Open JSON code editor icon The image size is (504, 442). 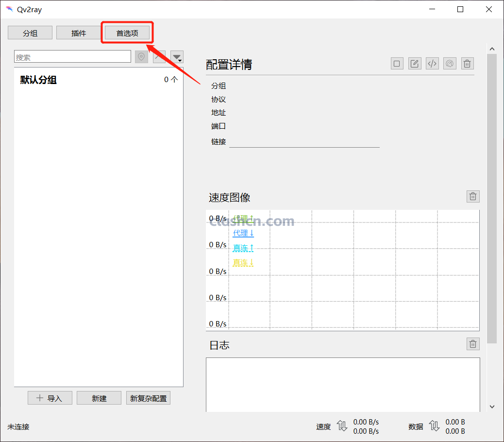click(432, 64)
